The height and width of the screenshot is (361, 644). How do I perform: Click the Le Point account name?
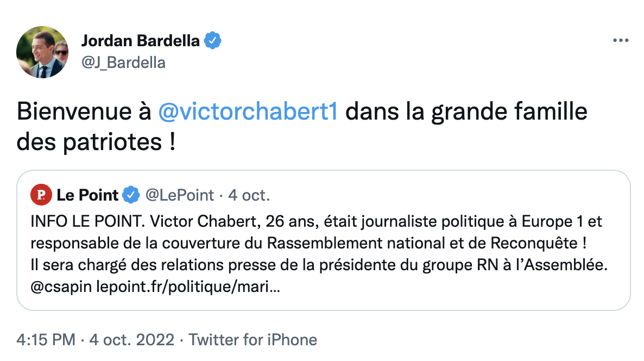coord(87,195)
